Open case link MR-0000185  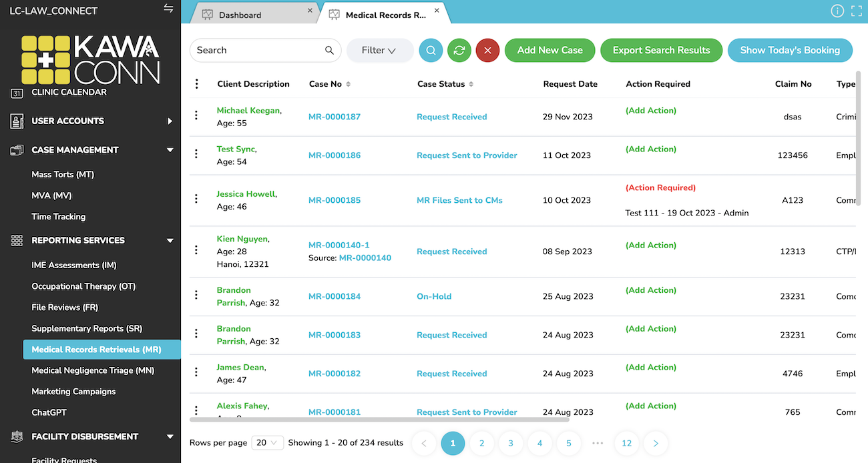335,200
